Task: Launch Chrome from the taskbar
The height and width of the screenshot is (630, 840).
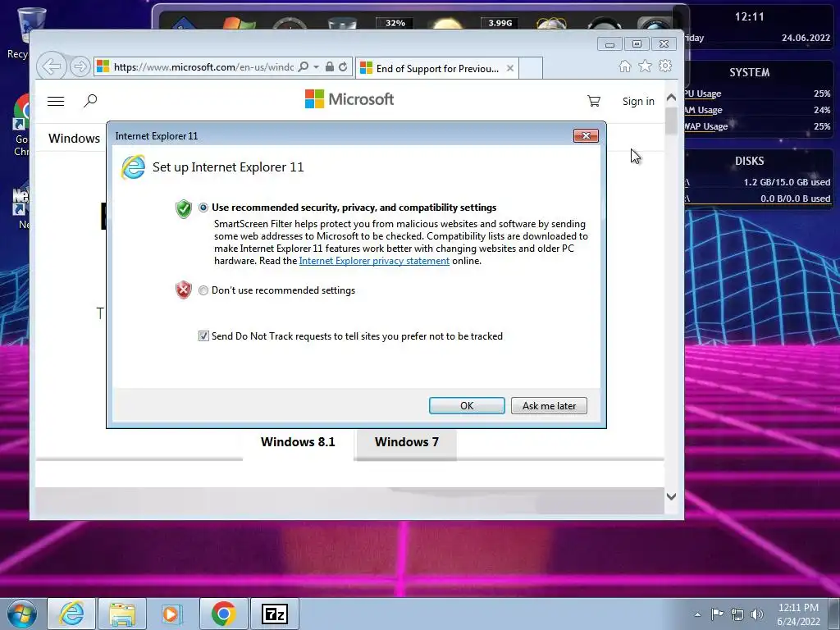Action: click(223, 614)
